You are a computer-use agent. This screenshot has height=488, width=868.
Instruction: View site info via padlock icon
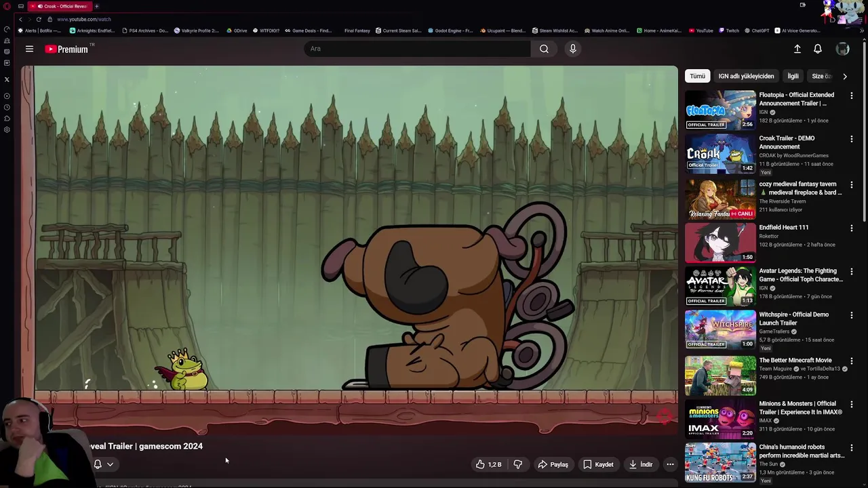point(50,19)
